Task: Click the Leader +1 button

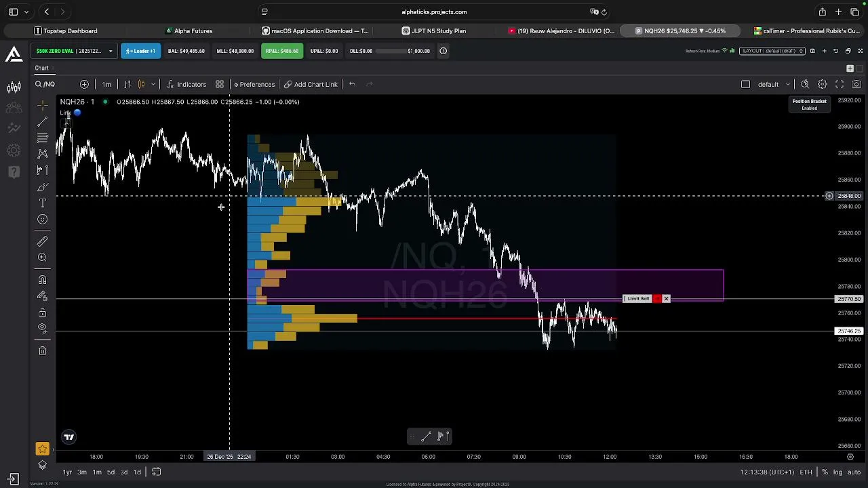Action: pos(140,51)
